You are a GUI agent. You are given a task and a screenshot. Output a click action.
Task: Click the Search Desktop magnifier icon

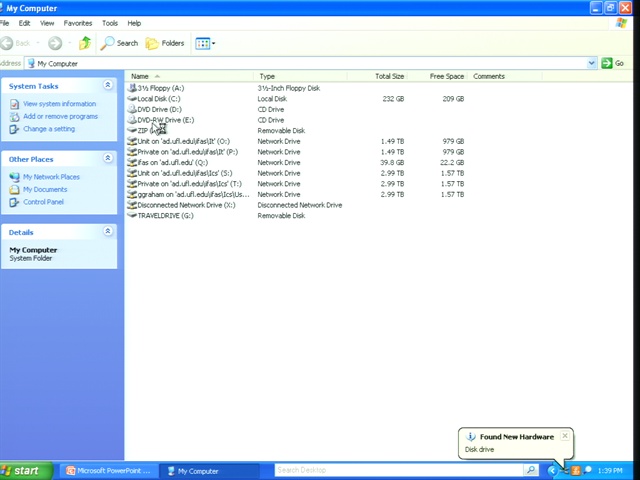pyautogui.click(x=531, y=470)
